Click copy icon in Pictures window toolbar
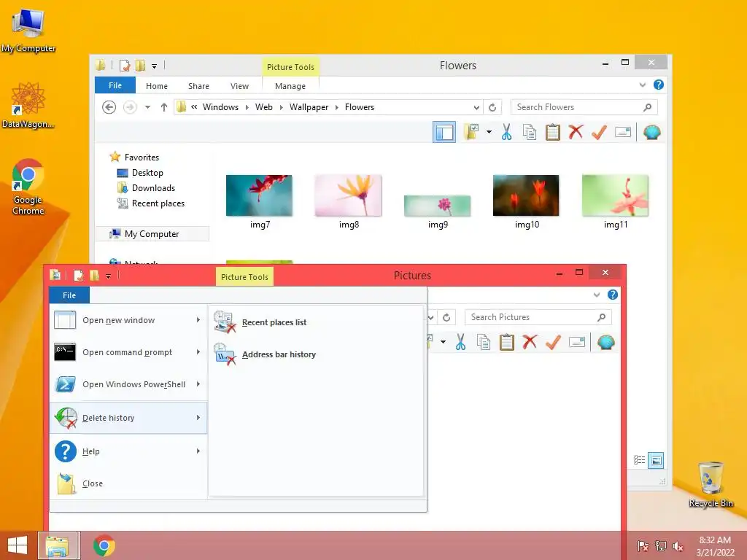Viewport: 747px width, 560px height. tap(484, 342)
